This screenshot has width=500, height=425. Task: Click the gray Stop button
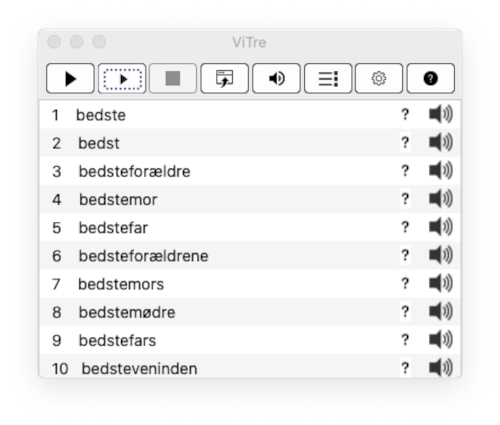point(173,79)
